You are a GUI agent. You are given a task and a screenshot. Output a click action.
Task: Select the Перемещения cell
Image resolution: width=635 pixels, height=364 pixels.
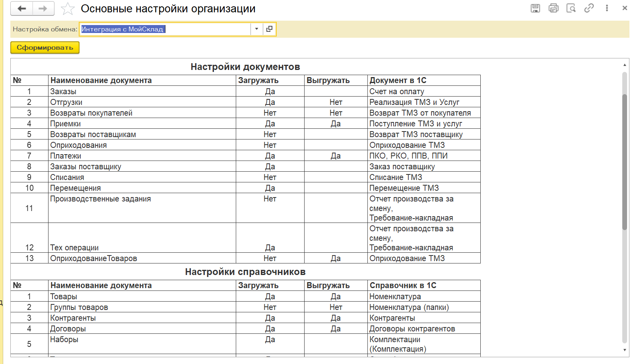(x=142, y=188)
